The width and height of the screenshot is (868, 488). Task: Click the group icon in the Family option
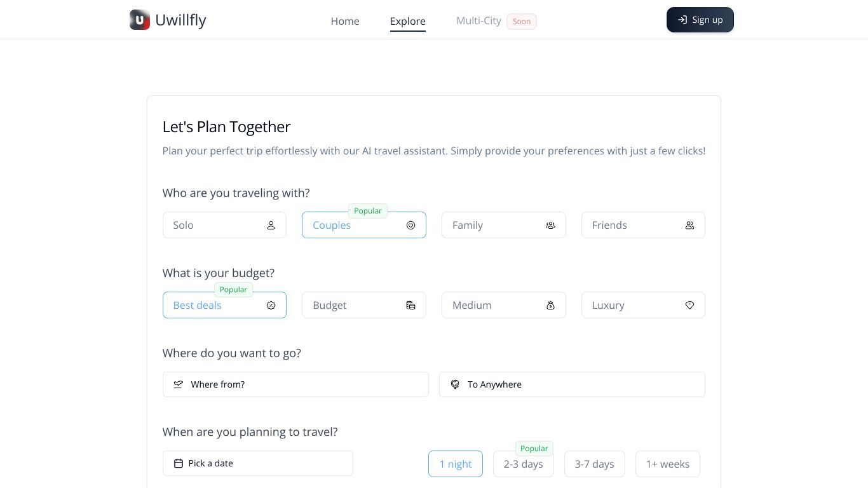550,225
